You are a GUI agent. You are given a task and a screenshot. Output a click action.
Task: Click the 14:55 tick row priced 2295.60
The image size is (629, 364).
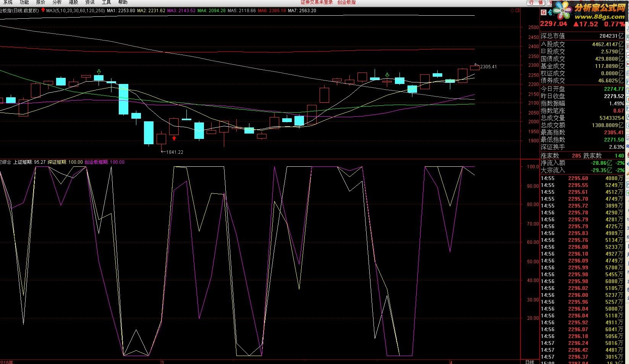pyautogui.click(x=582, y=178)
